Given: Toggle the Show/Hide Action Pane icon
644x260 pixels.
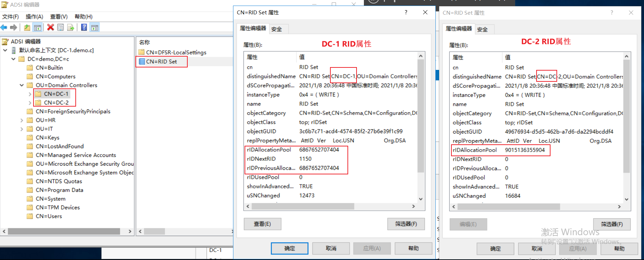Looking at the screenshot, I should tap(95, 27).
